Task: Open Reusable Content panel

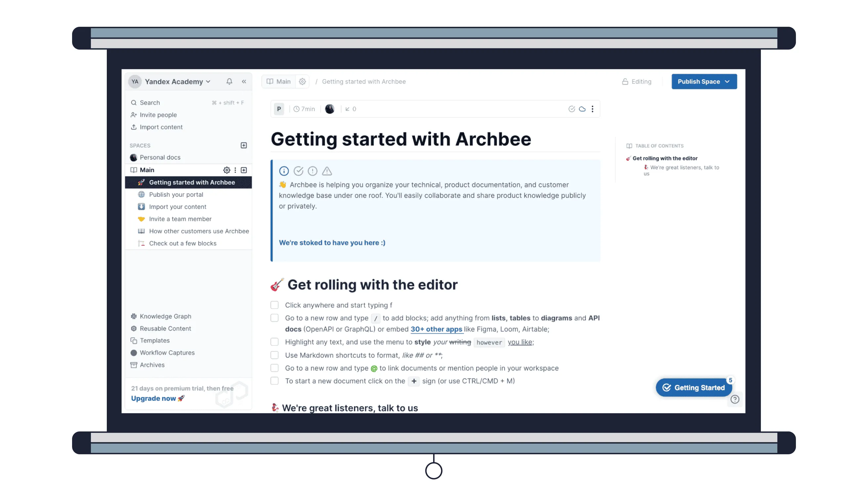Action: [165, 328]
